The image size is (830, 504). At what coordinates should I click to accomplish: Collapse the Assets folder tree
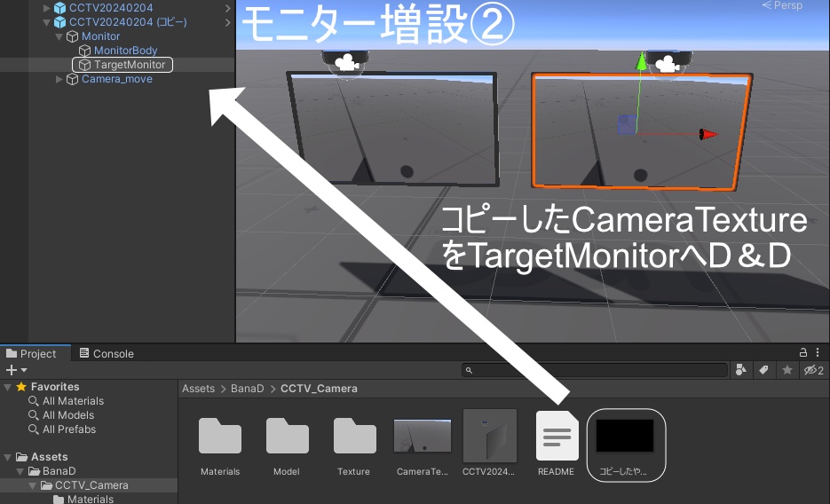click(x=7, y=457)
